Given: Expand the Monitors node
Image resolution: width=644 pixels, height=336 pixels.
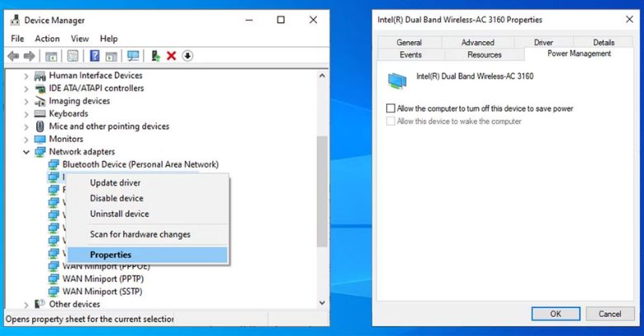Looking at the screenshot, I should (26, 140).
